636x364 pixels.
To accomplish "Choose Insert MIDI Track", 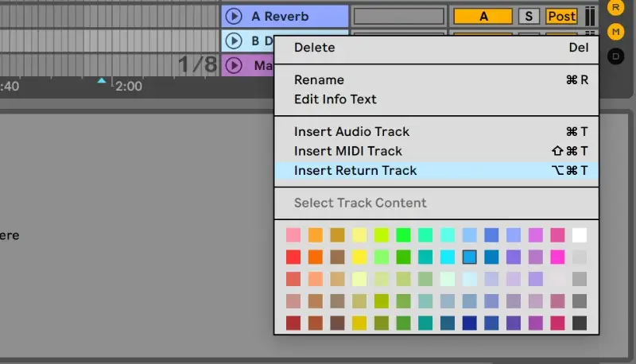I will [x=348, y=151].
